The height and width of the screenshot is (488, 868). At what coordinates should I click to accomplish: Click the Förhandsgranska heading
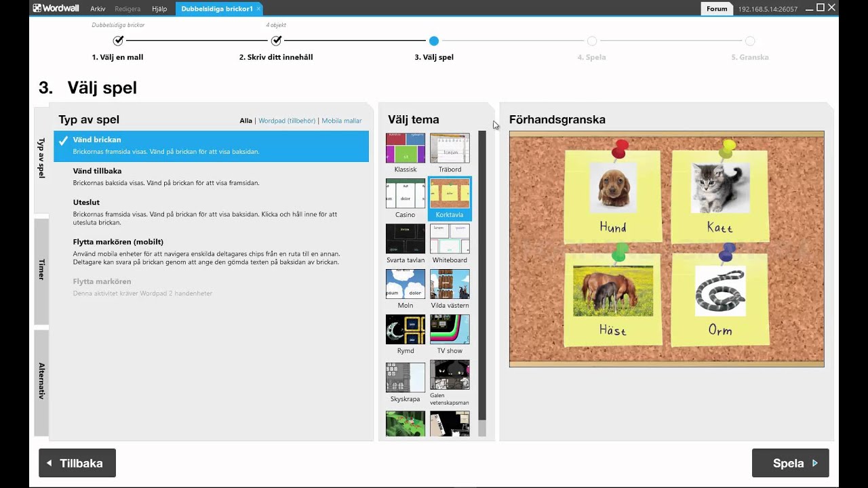[x=557, y=120]
